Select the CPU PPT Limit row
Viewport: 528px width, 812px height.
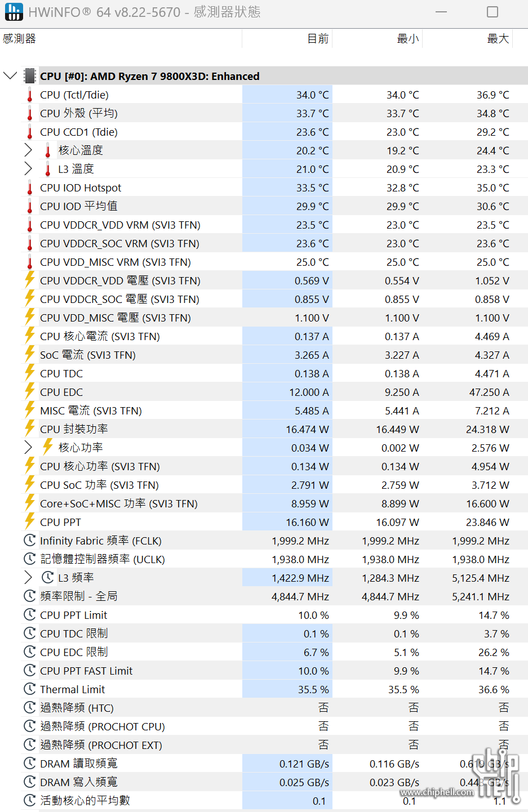click(x=274, y=615)
